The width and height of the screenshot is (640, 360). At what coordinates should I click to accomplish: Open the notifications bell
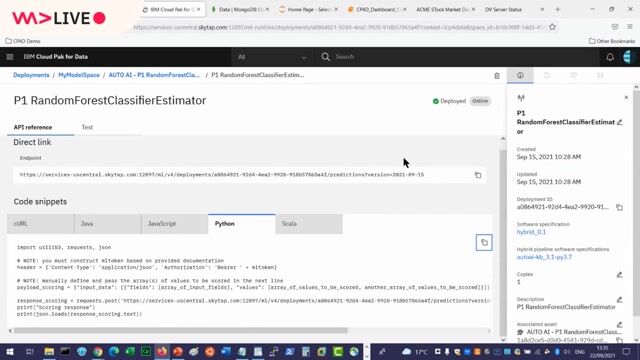coord(610,57)
